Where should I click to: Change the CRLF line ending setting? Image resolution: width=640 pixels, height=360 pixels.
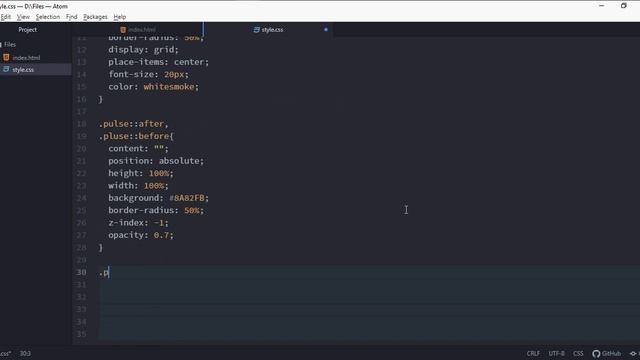point(533,353)
